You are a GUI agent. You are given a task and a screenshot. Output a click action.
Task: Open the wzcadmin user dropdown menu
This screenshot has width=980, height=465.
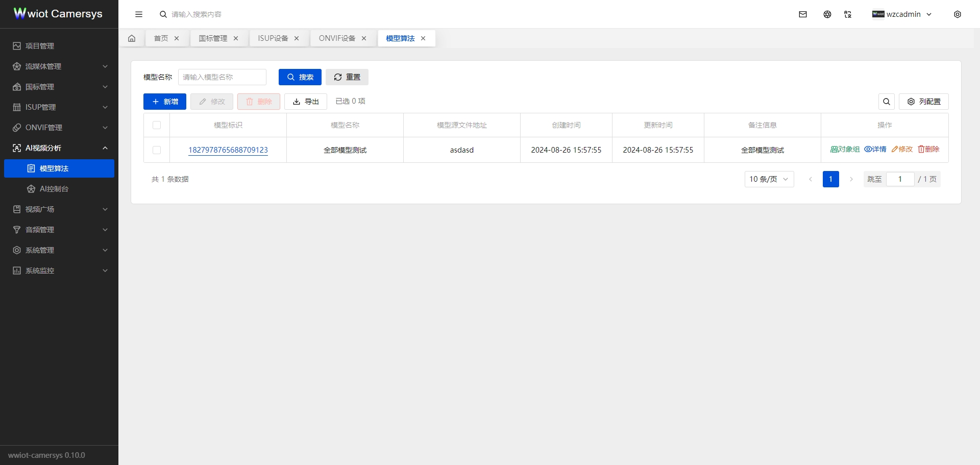[903, 14]
